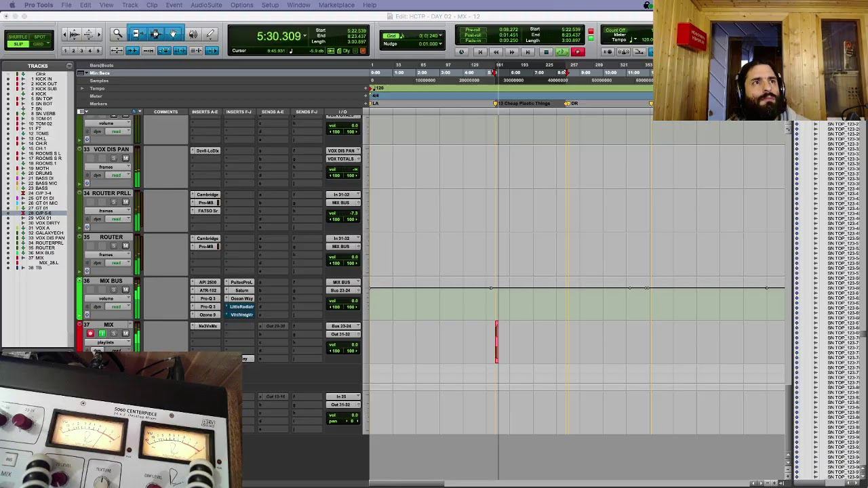Toggle the Metronome click button

(x=624, y=52)
